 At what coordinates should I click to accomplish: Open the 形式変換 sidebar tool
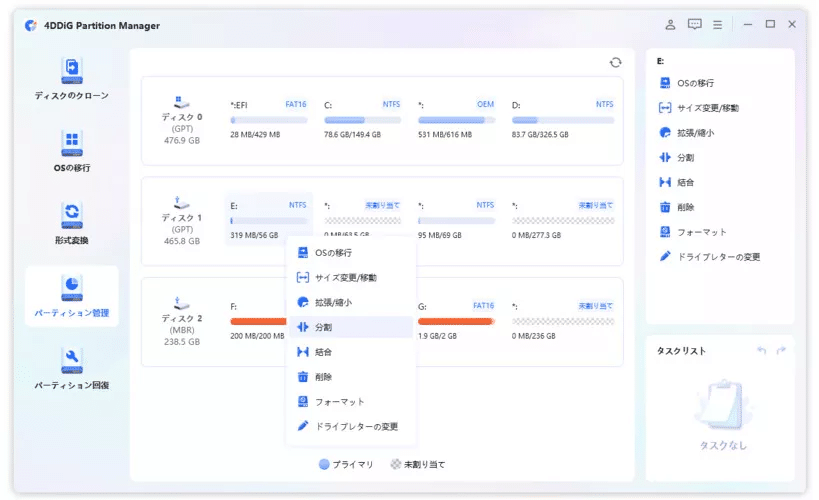coord(72,224)
